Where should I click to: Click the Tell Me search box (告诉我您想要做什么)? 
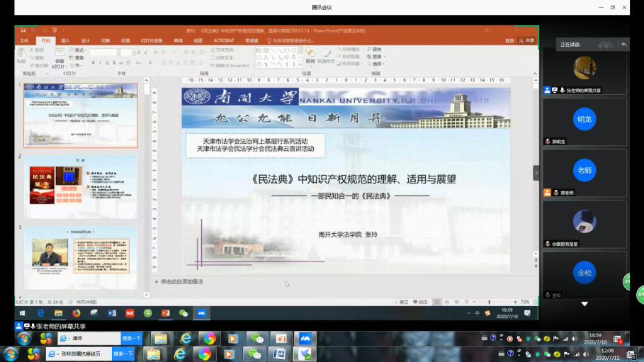point(291,40)
